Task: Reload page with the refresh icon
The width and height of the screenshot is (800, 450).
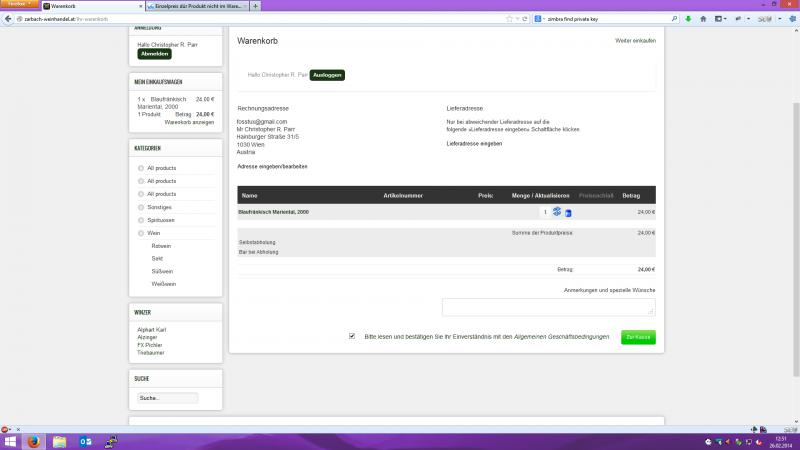Action: click(x=524, y=19)
